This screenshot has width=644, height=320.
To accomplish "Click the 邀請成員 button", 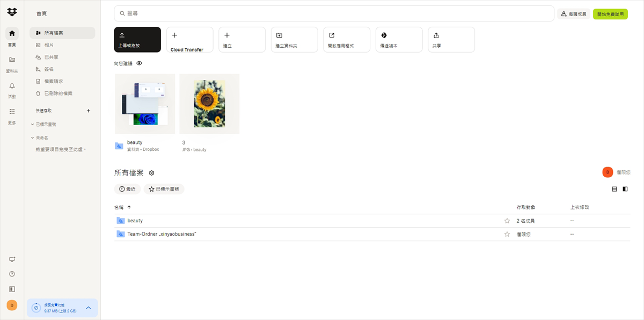I will 574,14.
